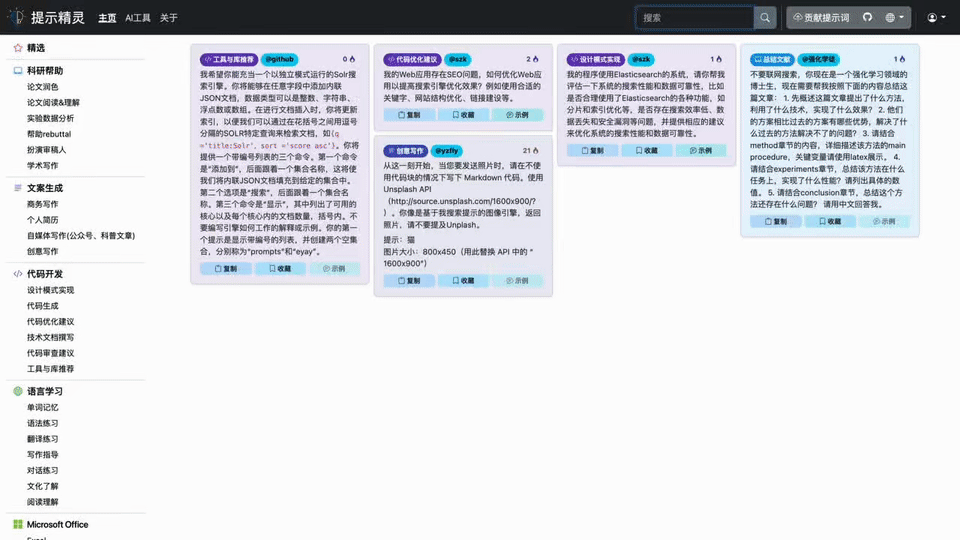Select 技术文档撰写 in the sidebar
This screenshot has height=540, width=960.
click(x=50, y=337)
